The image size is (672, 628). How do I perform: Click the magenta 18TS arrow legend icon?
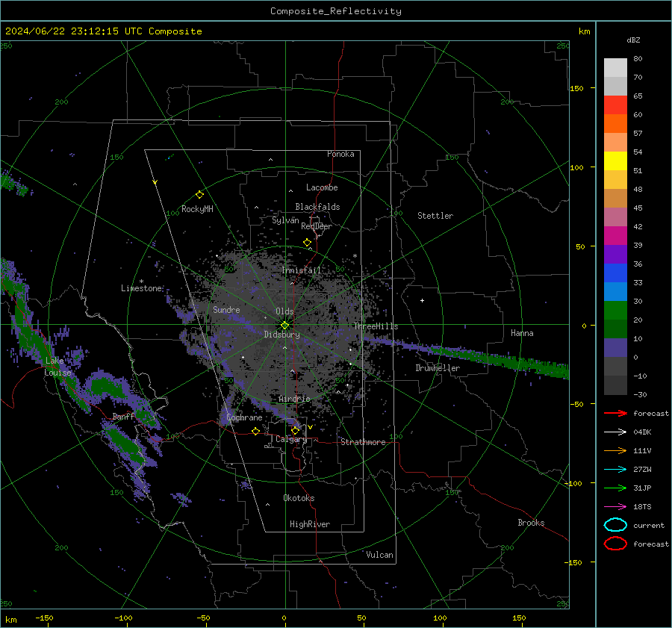(x=615, y=507)
